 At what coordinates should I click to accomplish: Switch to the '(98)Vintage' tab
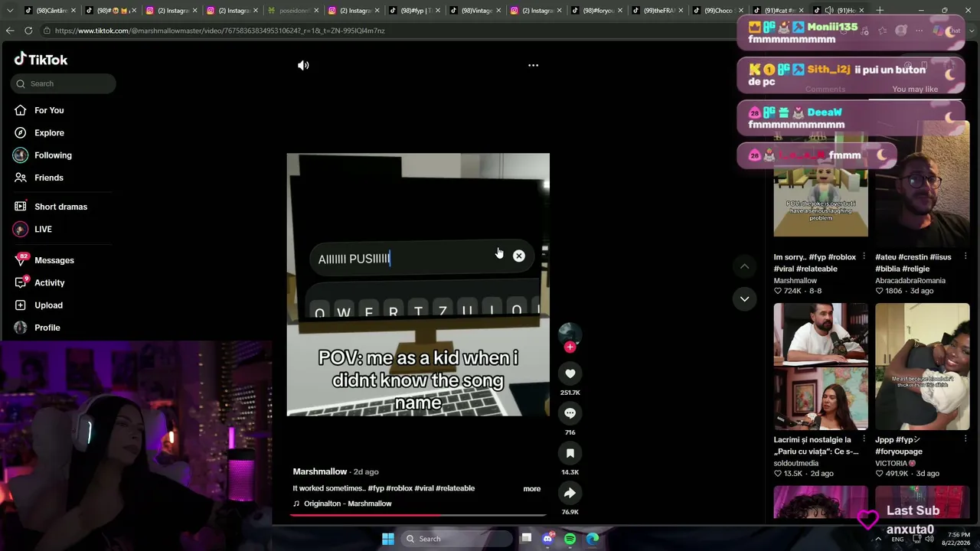pos(475,11)
